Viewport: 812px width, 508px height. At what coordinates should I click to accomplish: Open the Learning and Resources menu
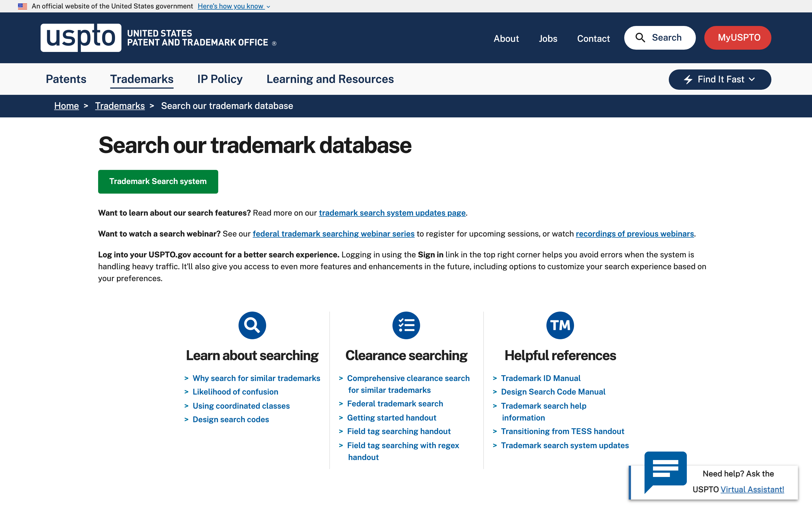[x=330, y=79]
